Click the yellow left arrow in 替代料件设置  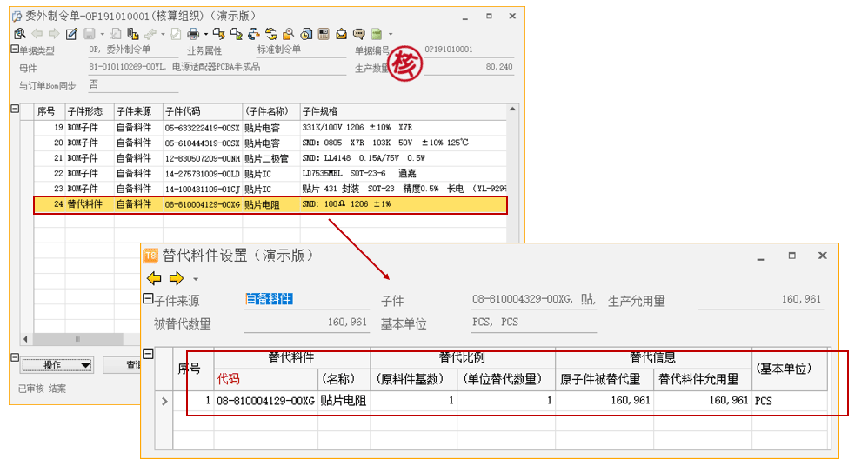tap(154, 278)
